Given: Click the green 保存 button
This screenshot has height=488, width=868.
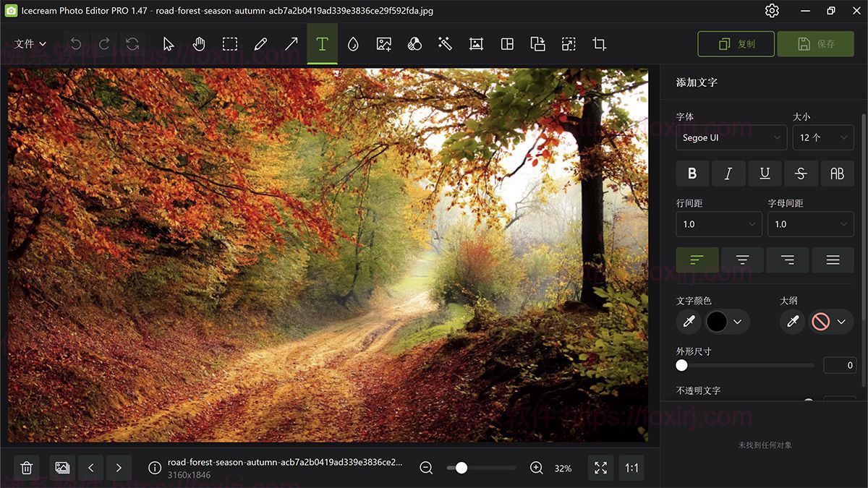Looking at the screenshot, I should [x=815, y=44].
